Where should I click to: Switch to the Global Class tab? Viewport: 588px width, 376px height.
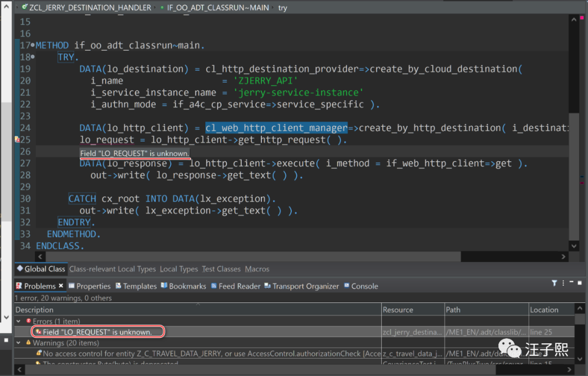click(41, 269)
